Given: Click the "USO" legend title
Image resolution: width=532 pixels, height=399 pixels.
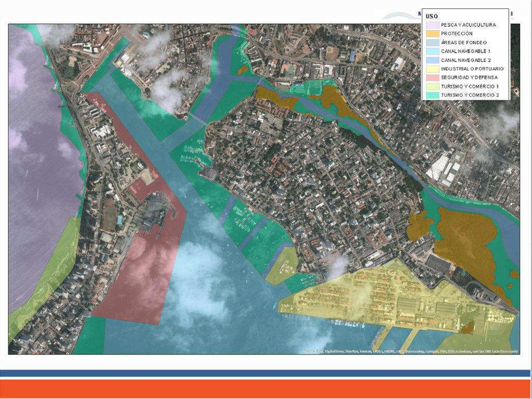Looking at the screenshot, I should click(x=432, y=16).
